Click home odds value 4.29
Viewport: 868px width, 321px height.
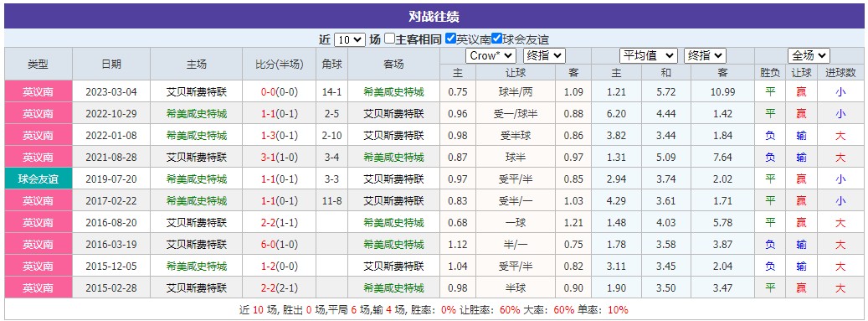coord(616,200)
